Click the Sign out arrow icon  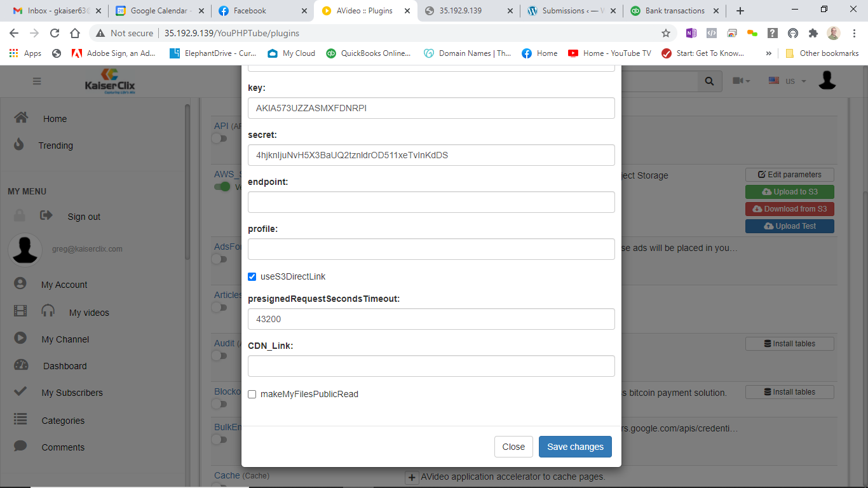[x=46, y=215]
